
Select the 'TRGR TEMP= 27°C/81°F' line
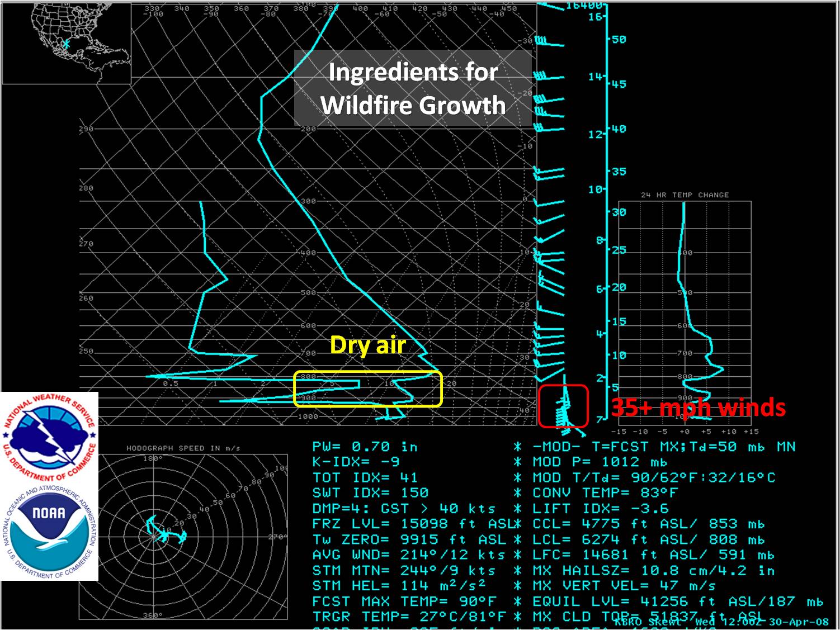pos(409,617)
